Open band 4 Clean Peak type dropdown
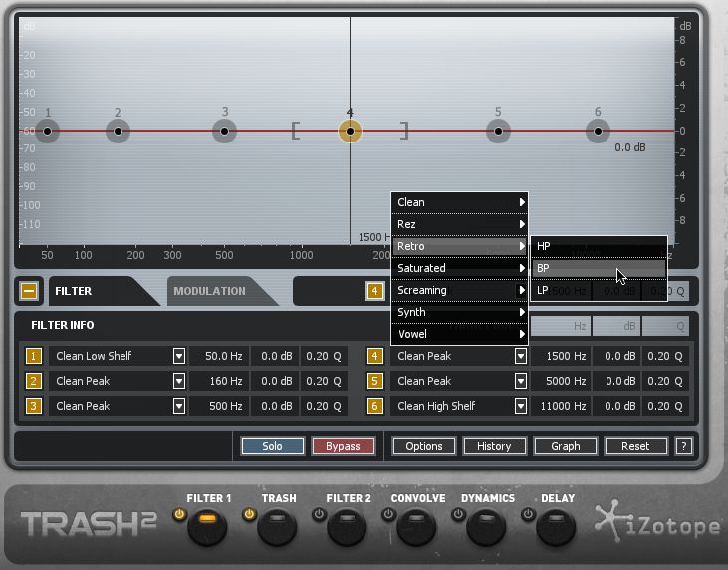The image size is (728, 570). (521, 357)
